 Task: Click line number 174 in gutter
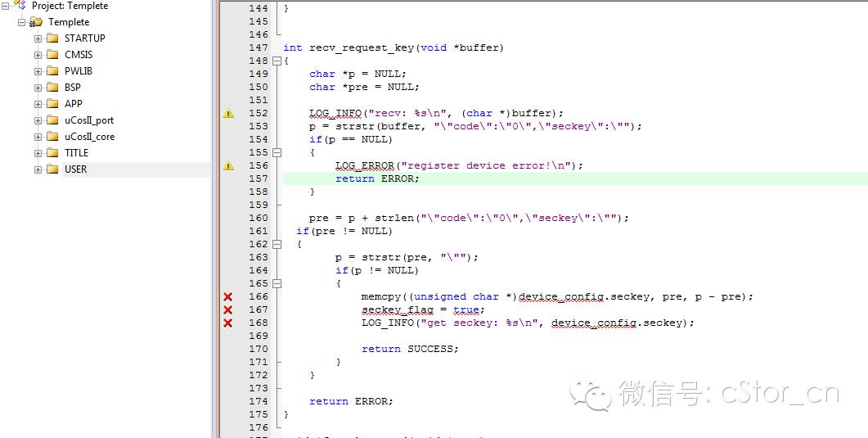[x=259, y=401]
